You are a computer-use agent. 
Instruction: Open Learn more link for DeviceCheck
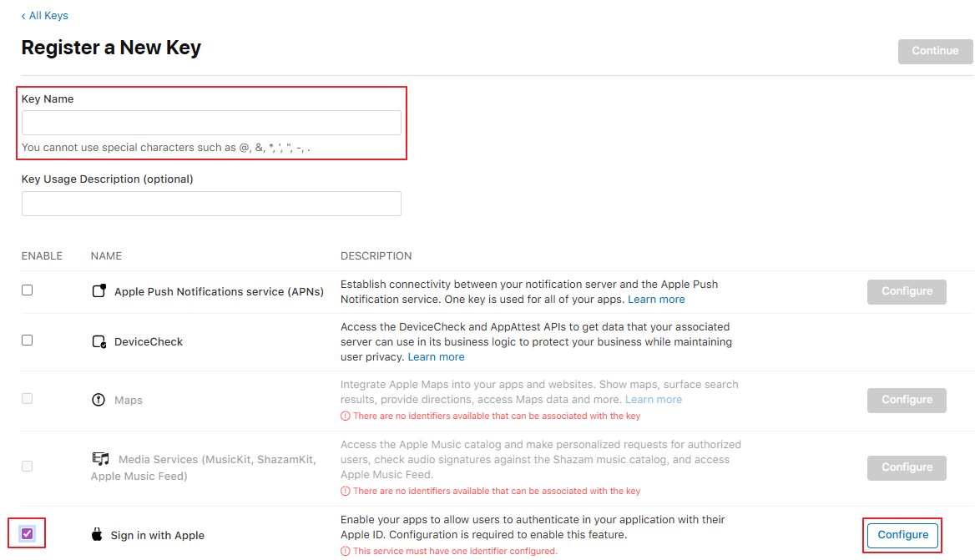click(436, 357)
